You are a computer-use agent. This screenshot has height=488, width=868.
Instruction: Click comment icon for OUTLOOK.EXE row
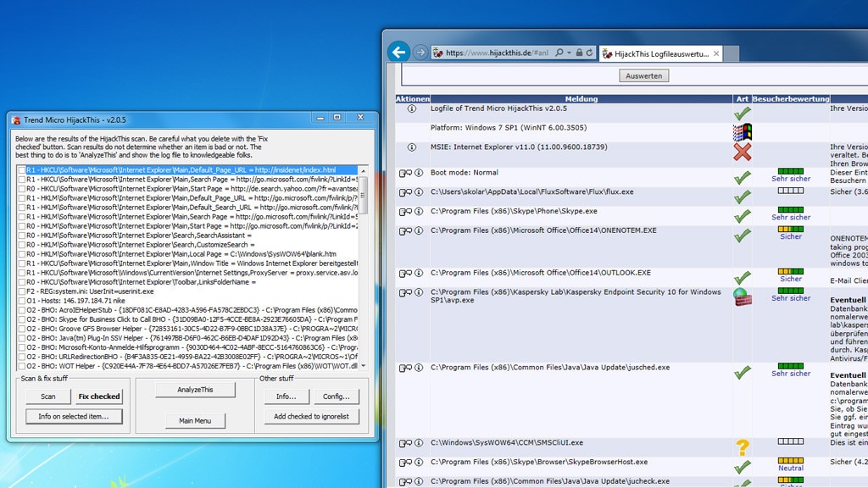coord(406,274)
